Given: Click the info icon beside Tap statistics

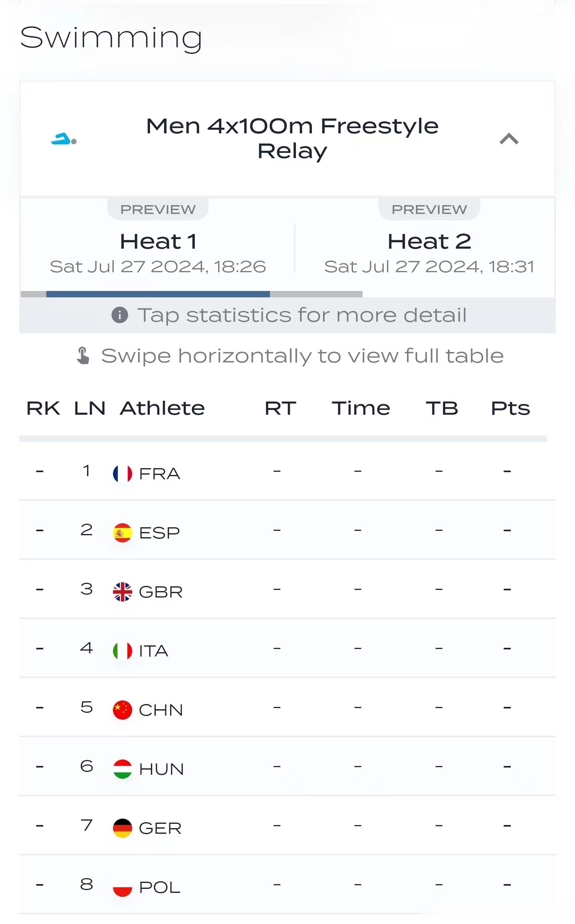Looking at the screenshot, I should tap(120, 315).
